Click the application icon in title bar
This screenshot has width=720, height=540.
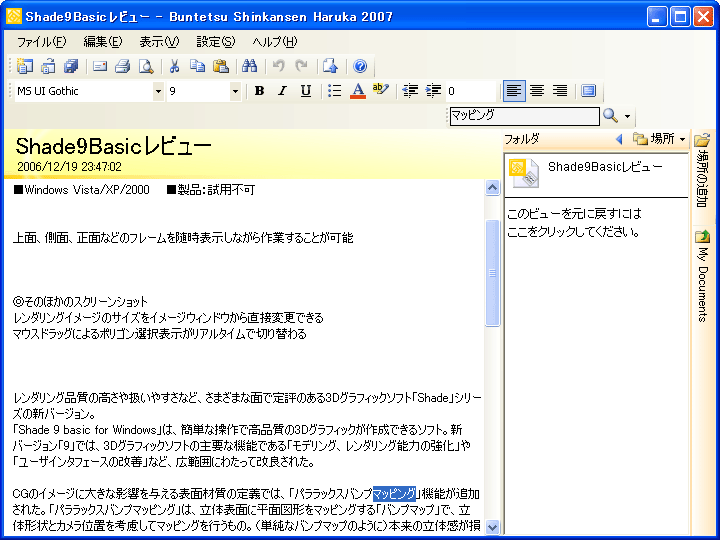tap(14, 17)
